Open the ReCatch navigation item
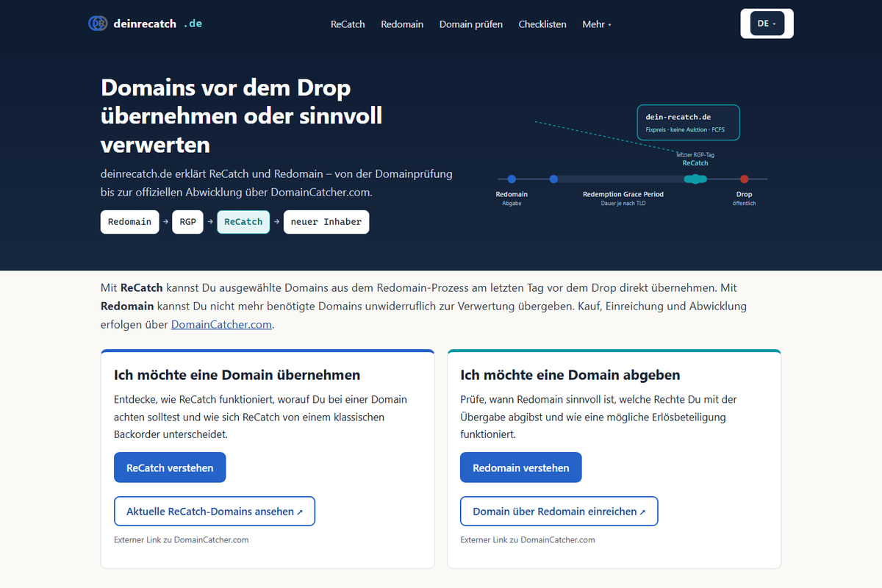This screenshot has width=882, height=588. pyautogui.click(x=348, y=24)
